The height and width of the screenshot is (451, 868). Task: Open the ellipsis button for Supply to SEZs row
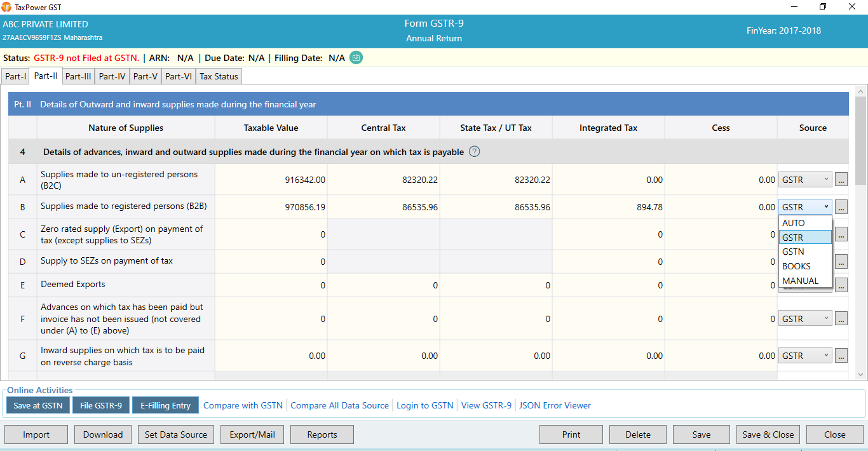[x=841, y=262]
